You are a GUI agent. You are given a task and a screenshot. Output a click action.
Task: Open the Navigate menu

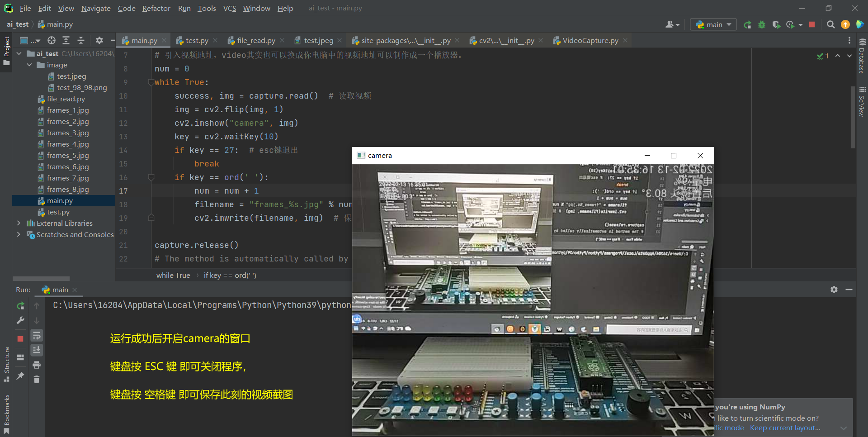(x=96, y=8)
